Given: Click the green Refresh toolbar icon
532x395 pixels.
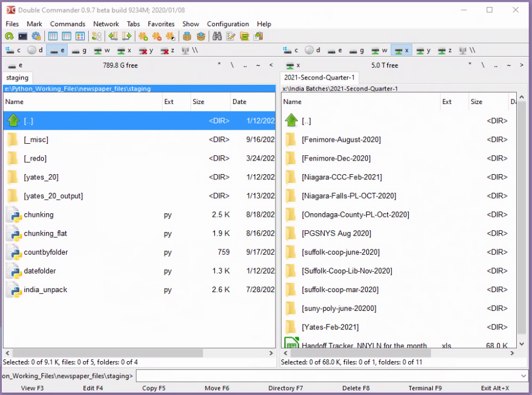Looking at the screenshot, I should (x=9, y=36).
